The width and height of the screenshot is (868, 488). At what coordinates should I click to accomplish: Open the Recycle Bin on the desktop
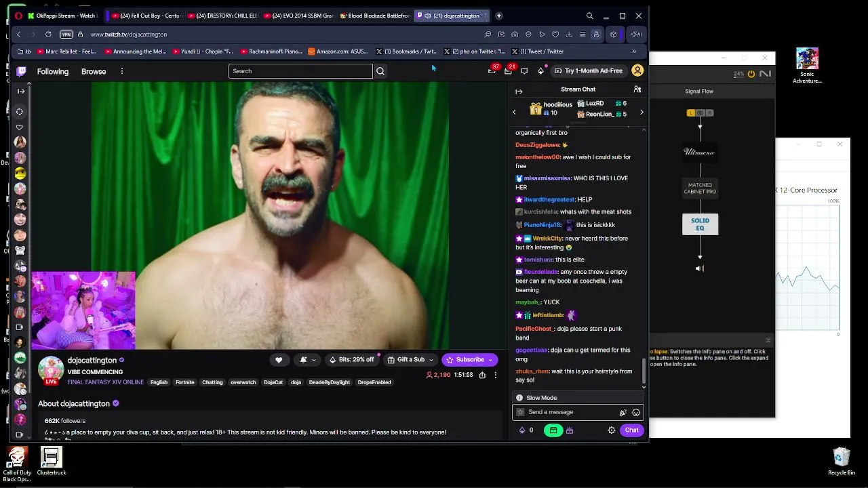[x=842, y=462]
